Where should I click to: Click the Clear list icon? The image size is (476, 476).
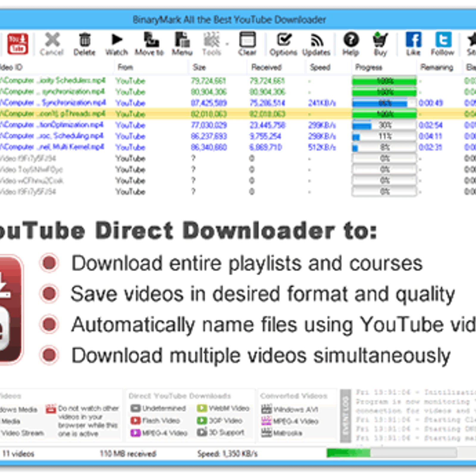(x=247, y=40)
